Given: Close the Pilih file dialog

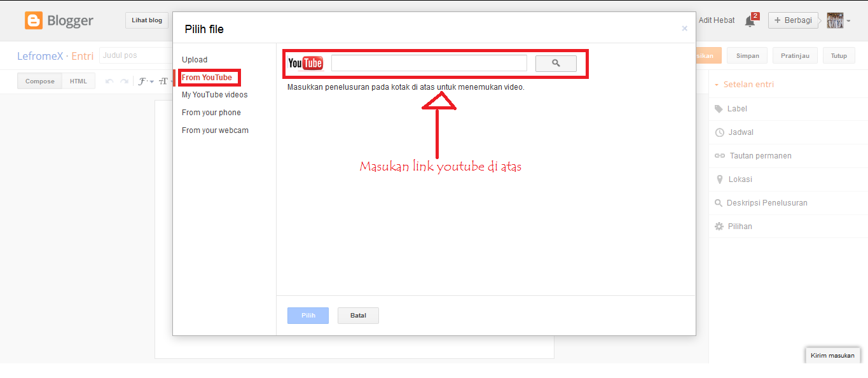Looking at the screenshot, I should coord(684,29).
